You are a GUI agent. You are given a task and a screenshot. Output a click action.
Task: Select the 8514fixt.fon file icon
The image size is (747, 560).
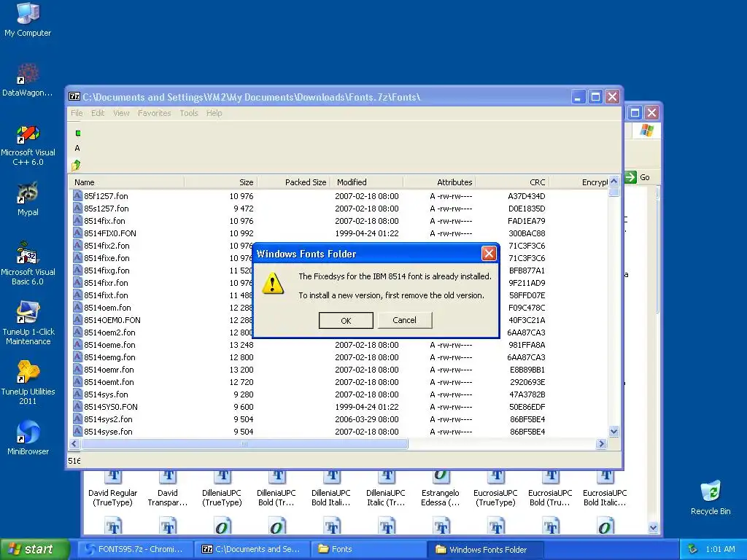[x=77, y=295]
